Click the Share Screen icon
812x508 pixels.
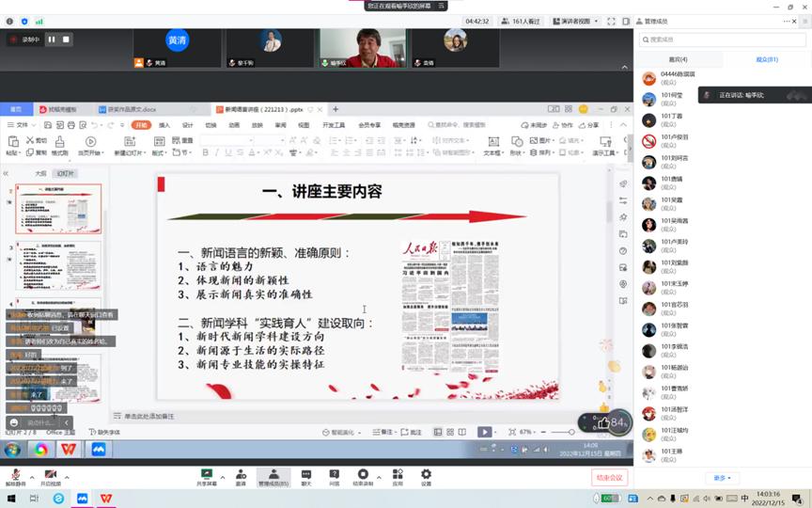click(x=208, y=475)
